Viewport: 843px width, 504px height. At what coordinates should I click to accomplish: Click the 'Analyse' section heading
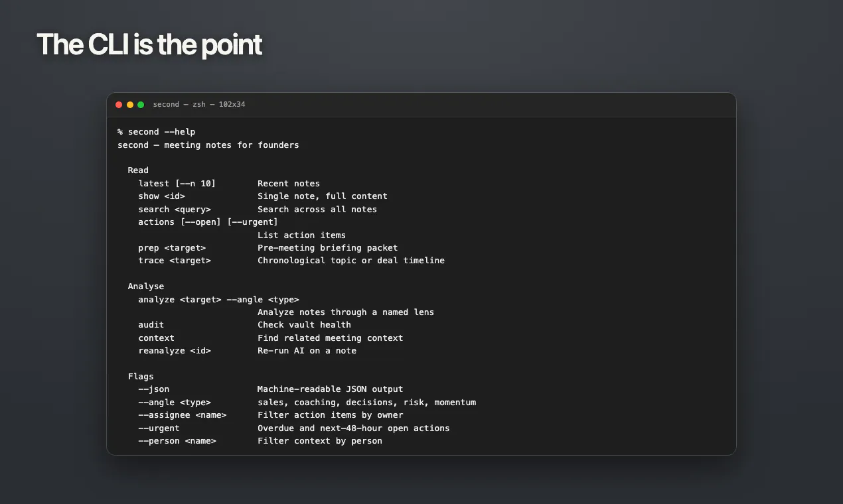[x=146, y=286]
